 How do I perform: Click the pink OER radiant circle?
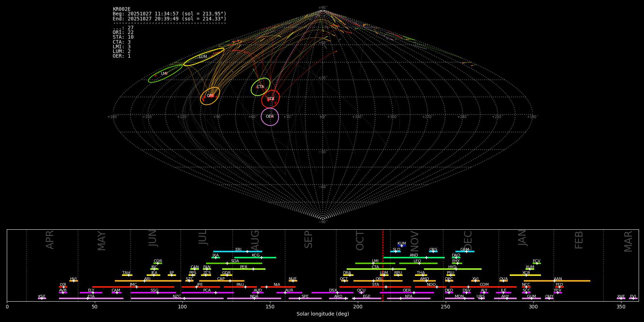(270, 117)
